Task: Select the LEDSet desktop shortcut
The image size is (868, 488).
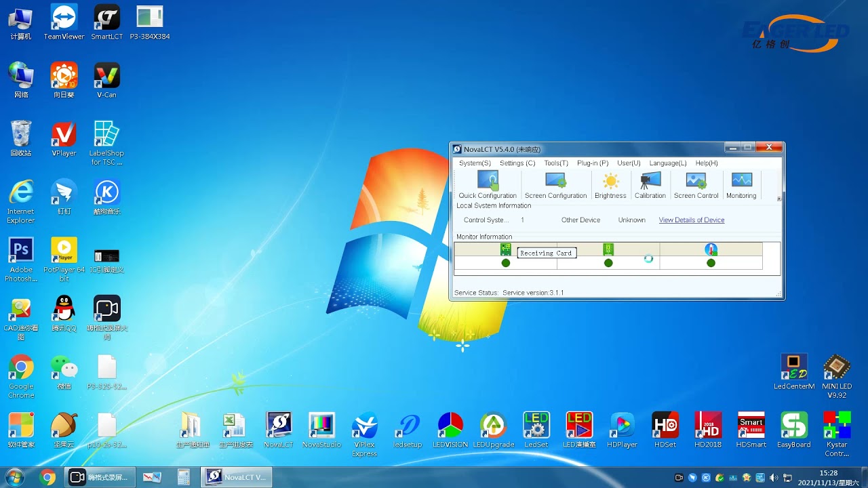Action: (x=536, y=430)
